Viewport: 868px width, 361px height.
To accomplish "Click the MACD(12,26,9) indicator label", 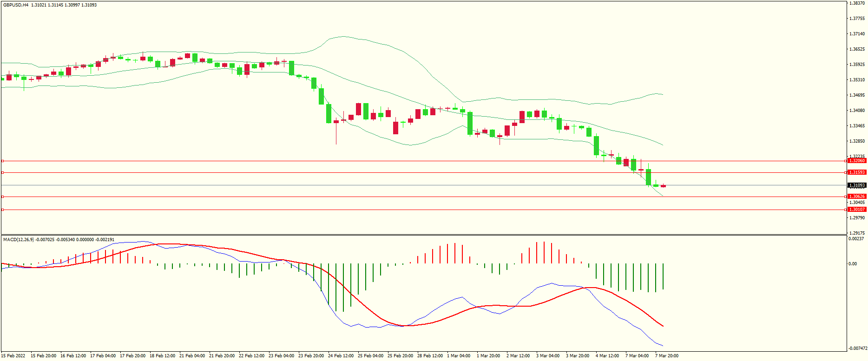I will [x=19, y=240].
